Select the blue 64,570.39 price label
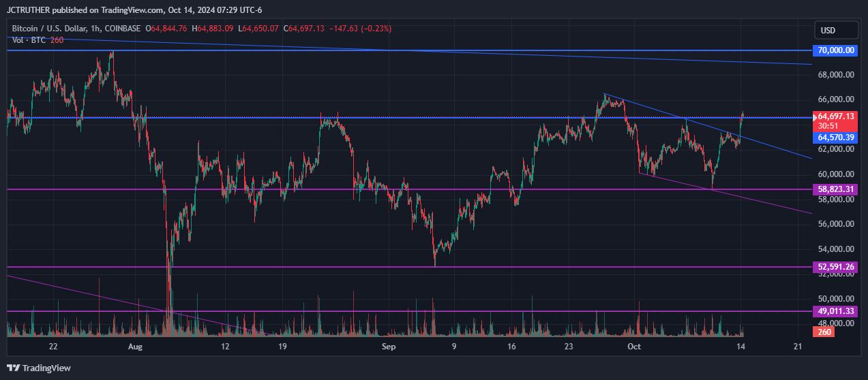 [835, 138]
